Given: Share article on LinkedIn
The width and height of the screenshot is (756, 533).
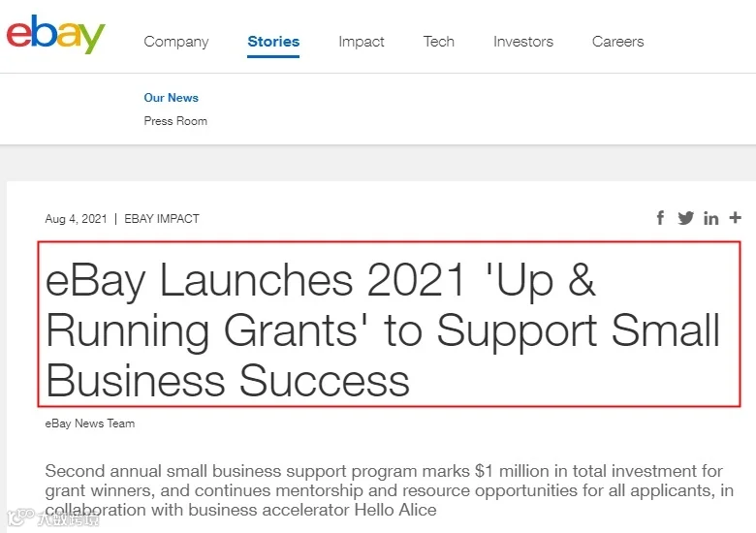Looking at the screenshot, I should pyautogui.click(x=710, y=218).
